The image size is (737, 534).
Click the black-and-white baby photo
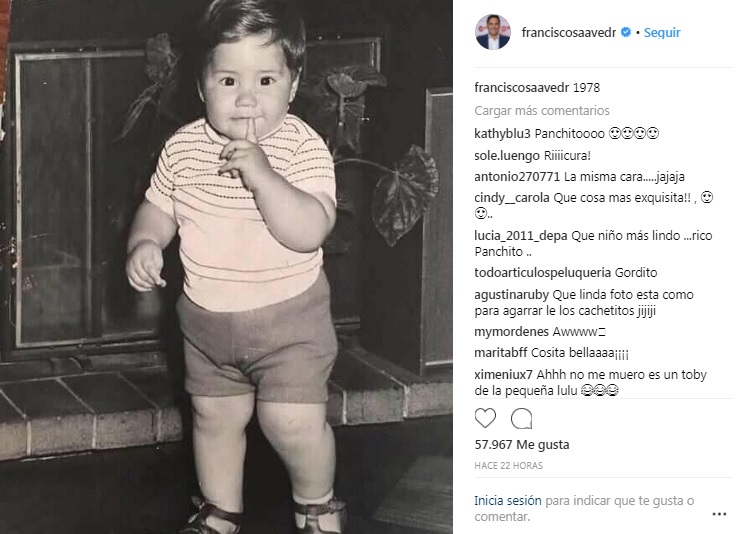226,267
